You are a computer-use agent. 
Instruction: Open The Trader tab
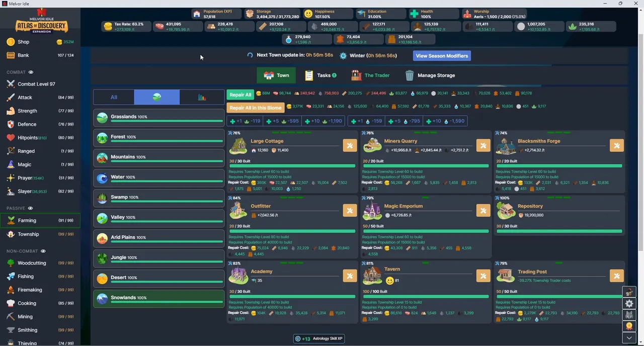[370, 75]
